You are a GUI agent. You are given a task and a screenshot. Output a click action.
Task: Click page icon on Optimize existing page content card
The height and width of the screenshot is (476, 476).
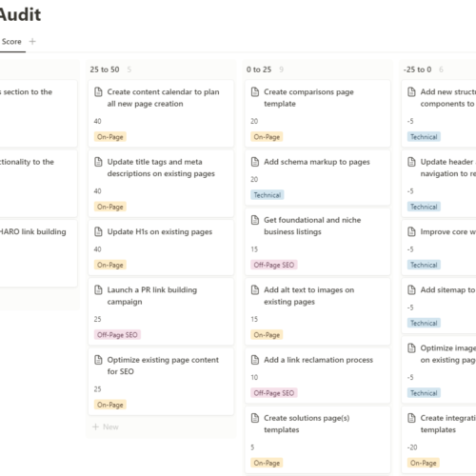(98, 360)
